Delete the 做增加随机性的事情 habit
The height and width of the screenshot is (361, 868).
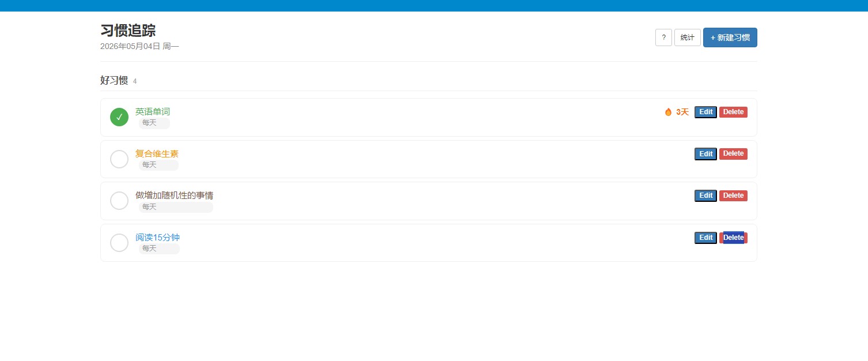pyautogui.click(x=733, y=195)
